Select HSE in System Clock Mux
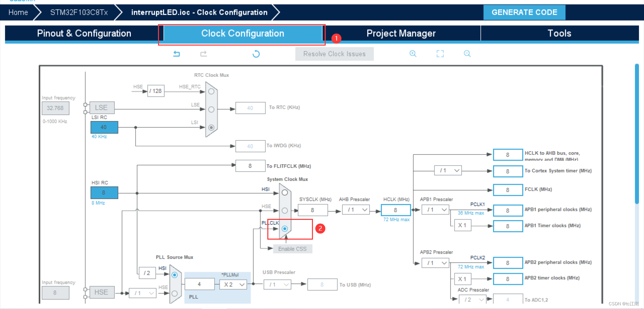644x309 pixels. (x=285, y=210)
